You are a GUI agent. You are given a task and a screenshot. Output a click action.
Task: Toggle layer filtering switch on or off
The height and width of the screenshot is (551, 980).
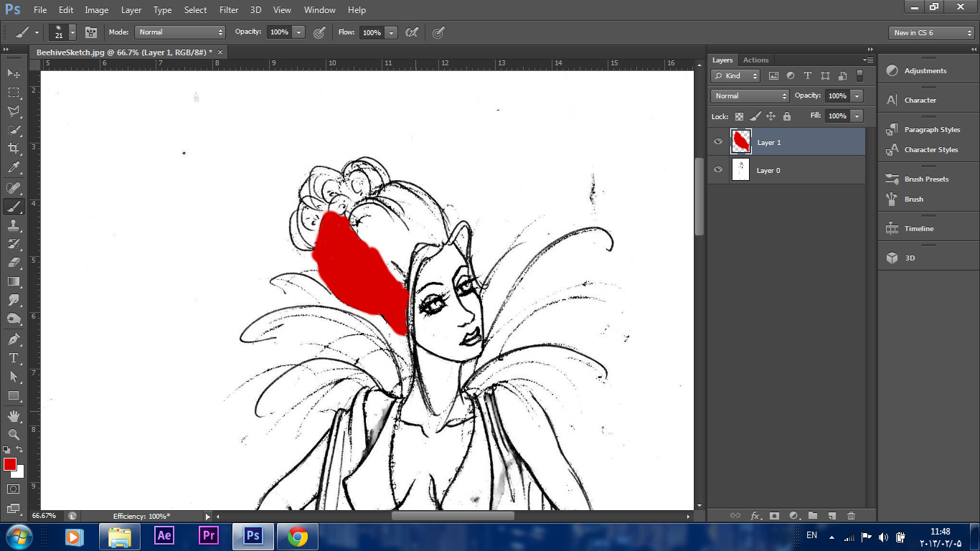point(859,75)
